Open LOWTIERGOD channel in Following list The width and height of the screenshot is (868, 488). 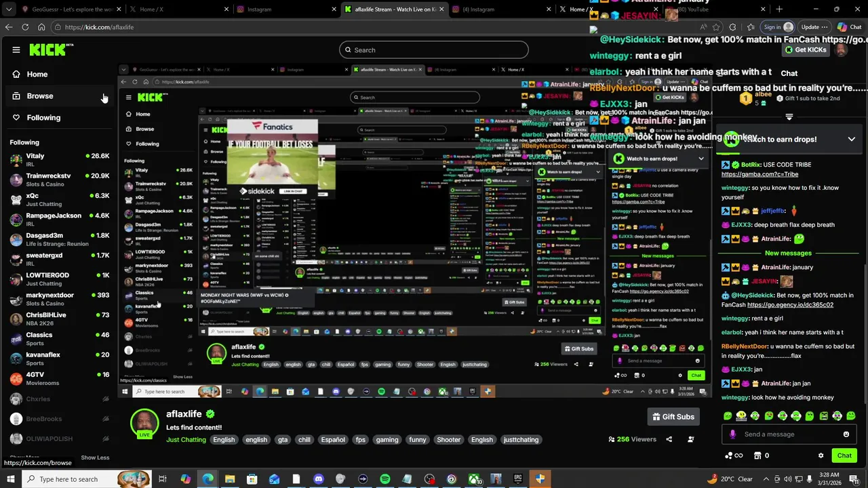tap(60, 279)
